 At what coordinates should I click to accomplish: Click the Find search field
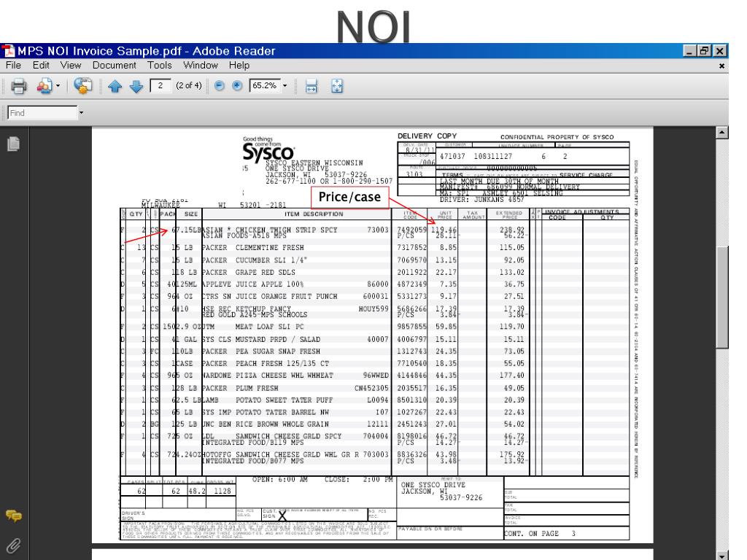tap(42, 113)
